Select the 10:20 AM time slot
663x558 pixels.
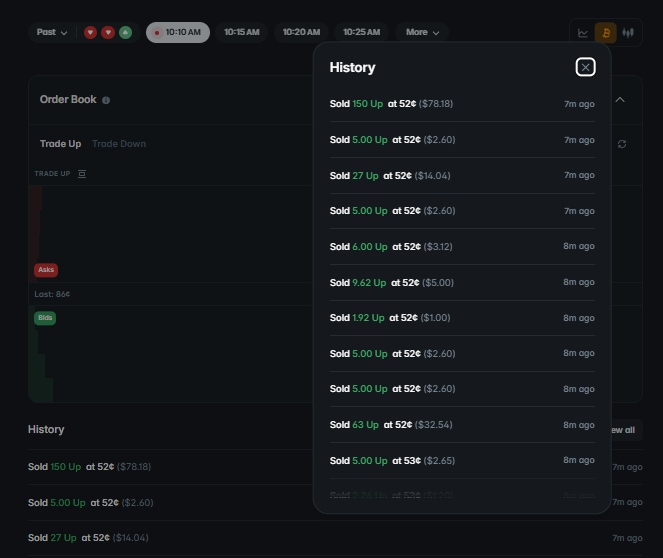[301, 33]
